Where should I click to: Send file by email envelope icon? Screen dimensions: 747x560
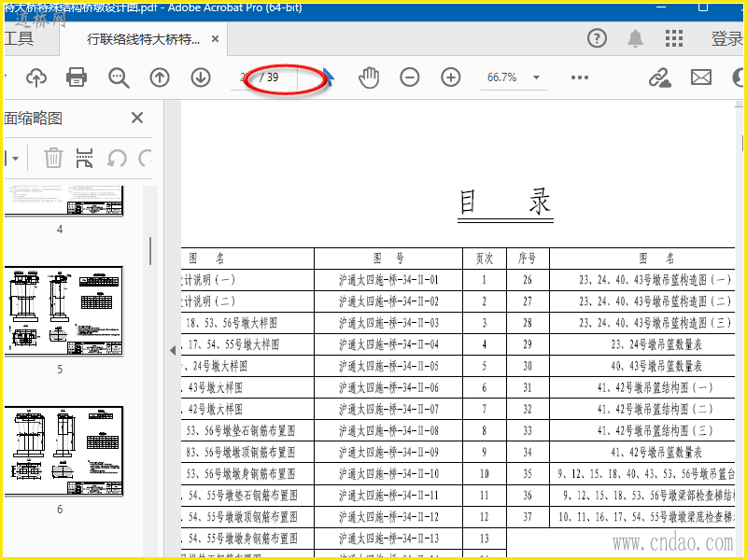[x=701, y=77]
